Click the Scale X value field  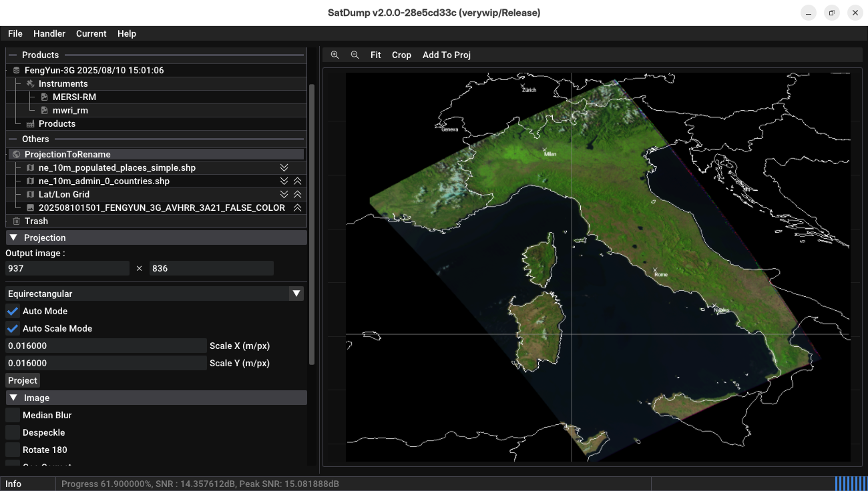pyautogui.click(x=105, y=346)
